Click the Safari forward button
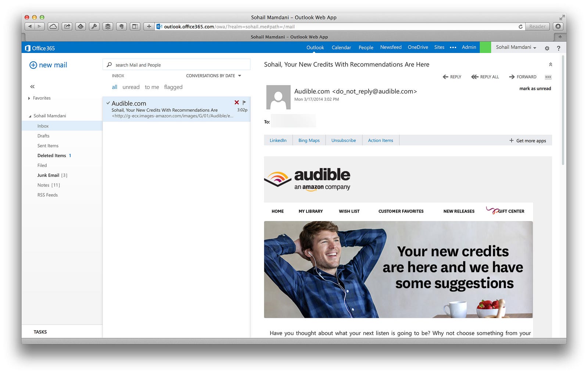588x374 pixels. [x=40, y=26]
